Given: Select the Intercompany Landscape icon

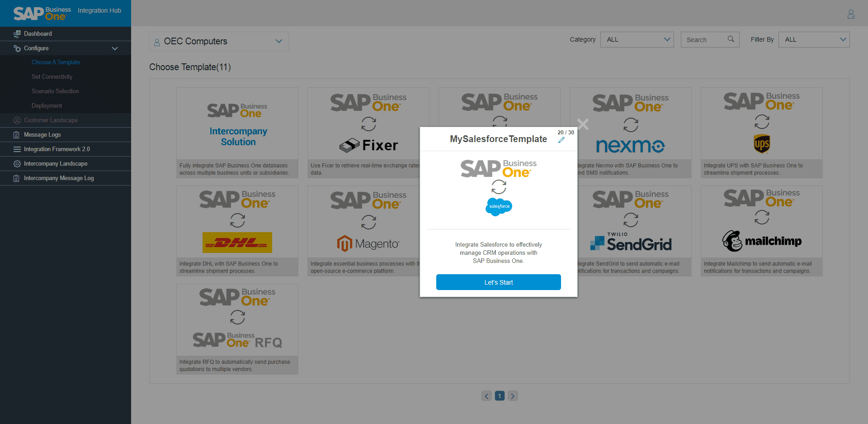Looking at the screenshot, I should click(17, 163).
